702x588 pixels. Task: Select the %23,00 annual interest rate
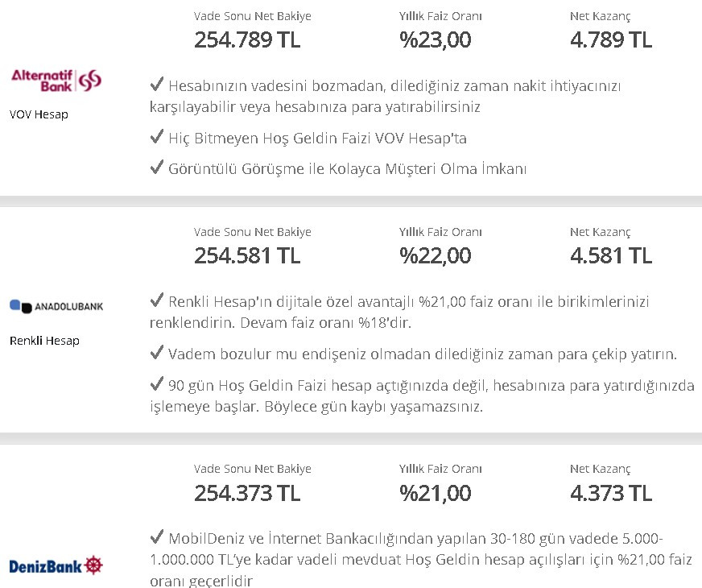435,39
